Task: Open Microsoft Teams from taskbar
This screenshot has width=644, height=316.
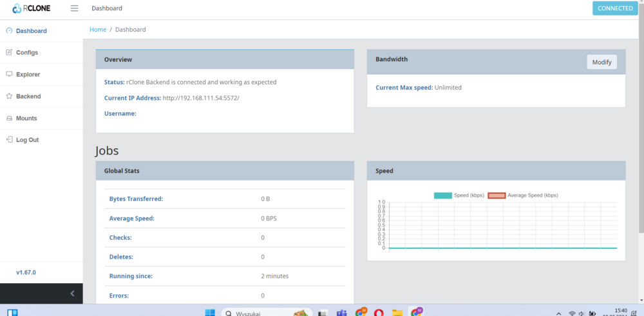Action: (342, 313)
